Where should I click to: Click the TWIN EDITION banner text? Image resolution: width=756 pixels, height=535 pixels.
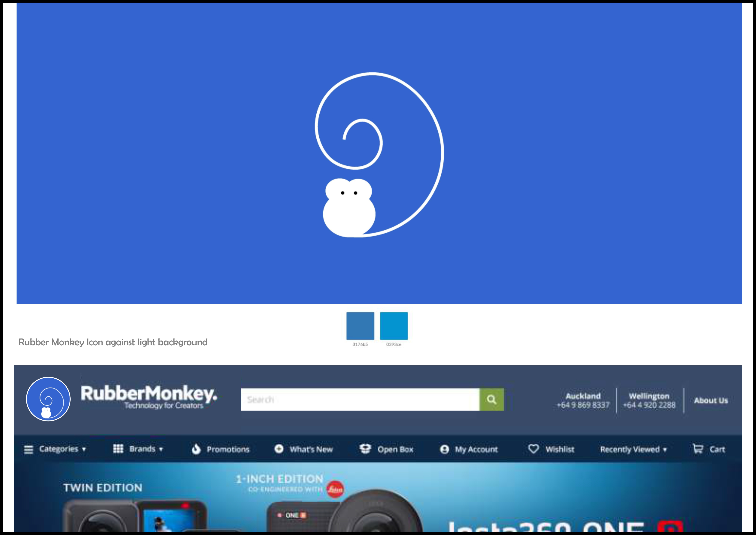pos(102,488)
